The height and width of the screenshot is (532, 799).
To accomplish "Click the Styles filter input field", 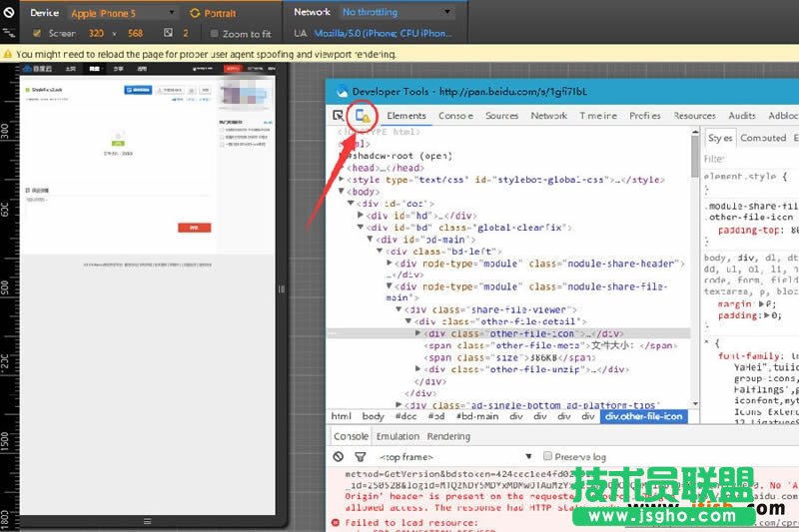I will coord(749,159).
